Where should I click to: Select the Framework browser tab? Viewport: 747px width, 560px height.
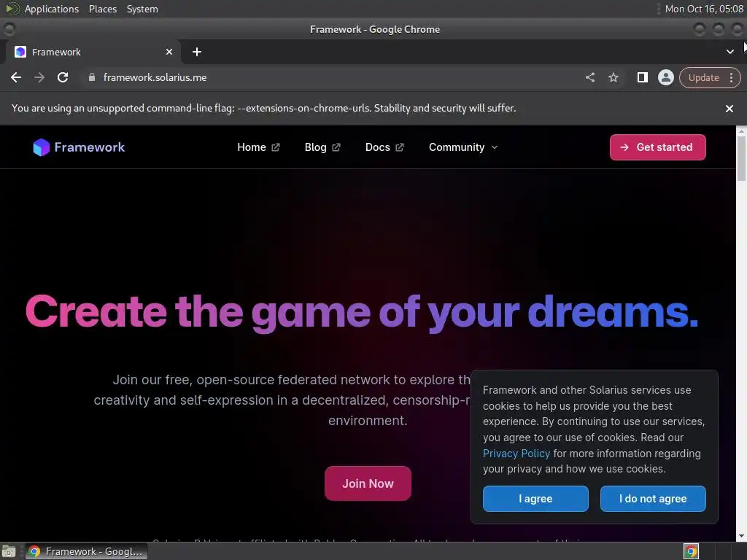click(93, 52)
